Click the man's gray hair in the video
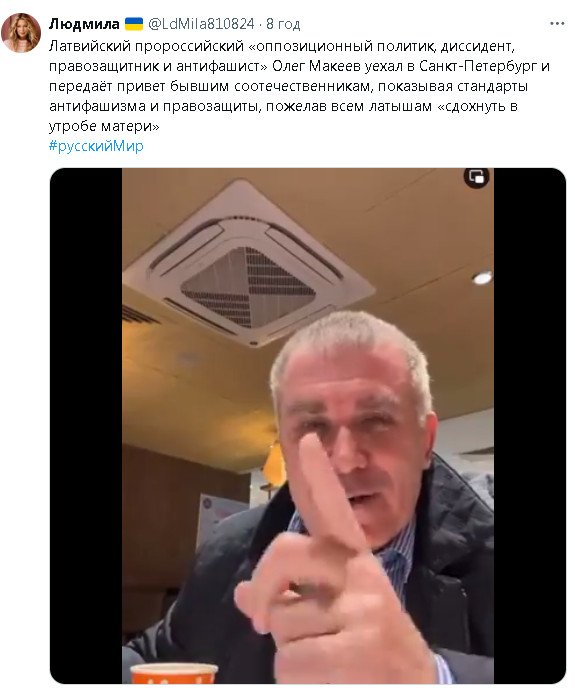575x691 pixels. (x=350, y=342)
